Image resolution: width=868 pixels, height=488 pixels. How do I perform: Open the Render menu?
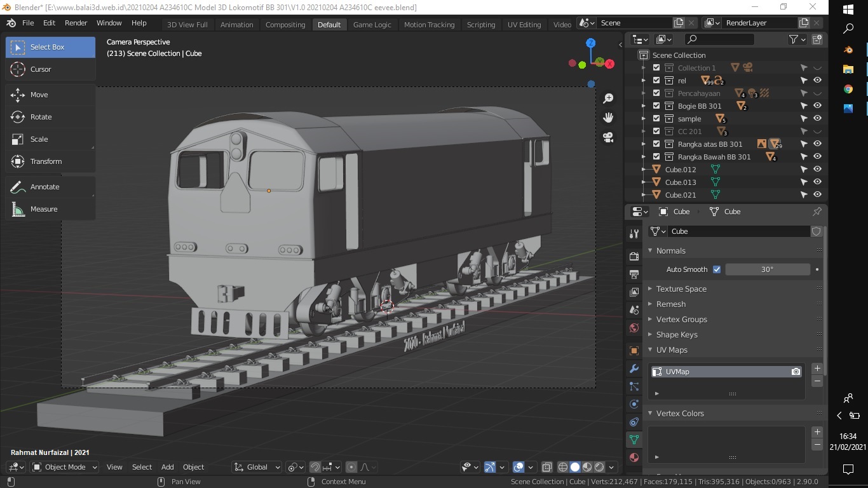pyautogui.click(x=76, y=23)
